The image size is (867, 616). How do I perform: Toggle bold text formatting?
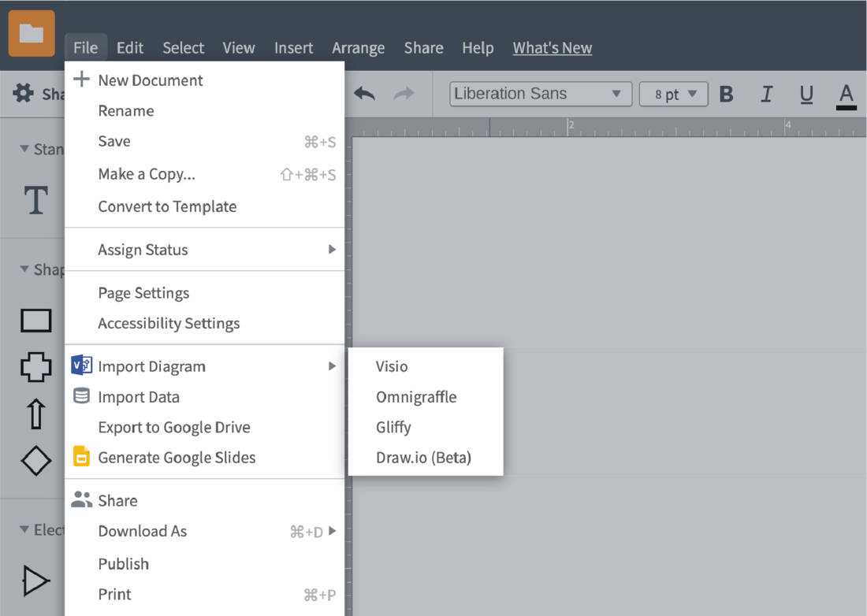coord(727,95)
